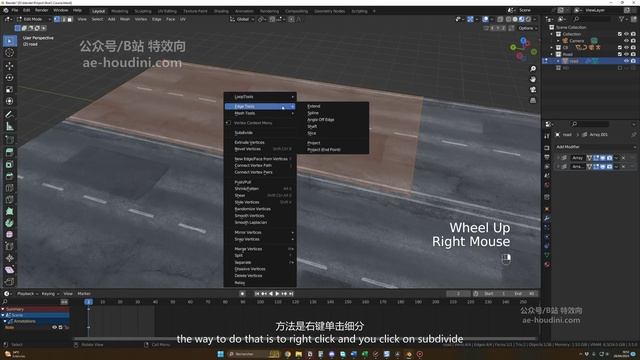Viewport: 640px width, 360px height.
Task: Enable Face select mode
Action: pyautogui.click(x=69, y=19)
